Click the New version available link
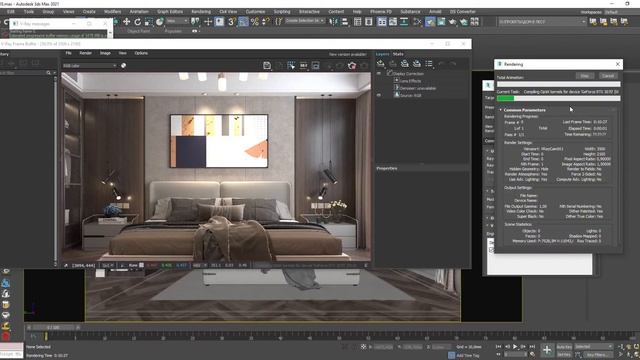The height and width of the screenshot is (360, 640). (347, 54)
